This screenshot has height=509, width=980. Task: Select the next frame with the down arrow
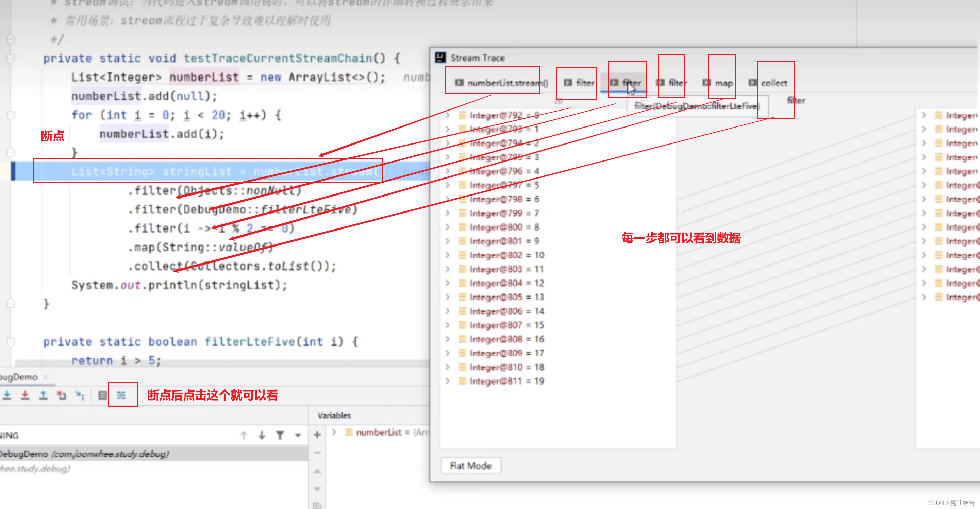(262, 435)
